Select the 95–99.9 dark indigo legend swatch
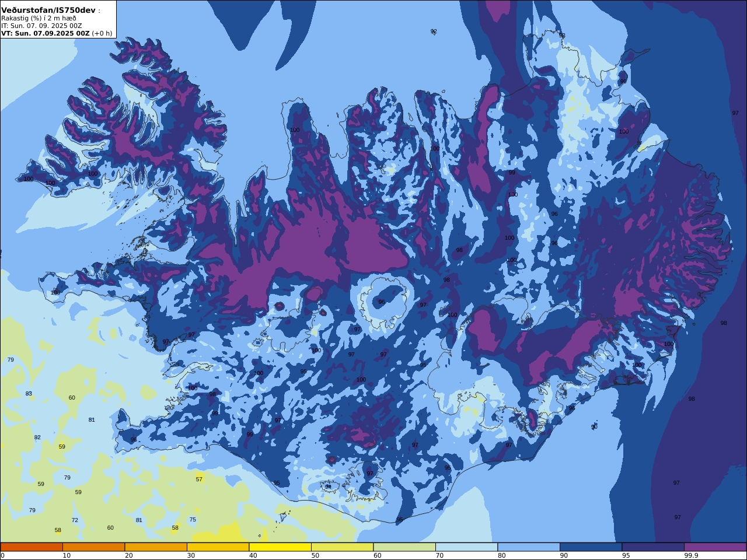 pos(653,547)
